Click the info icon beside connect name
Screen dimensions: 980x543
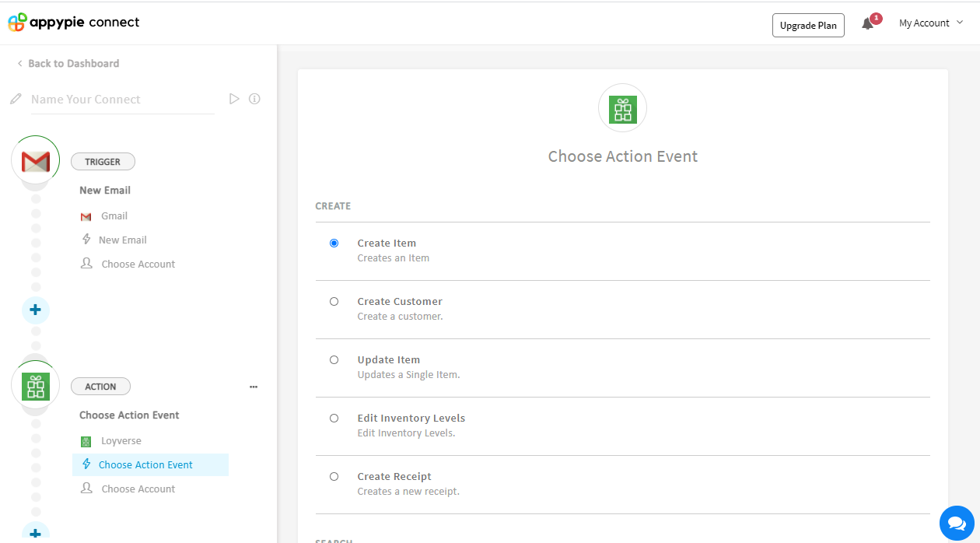pos(254,99)
